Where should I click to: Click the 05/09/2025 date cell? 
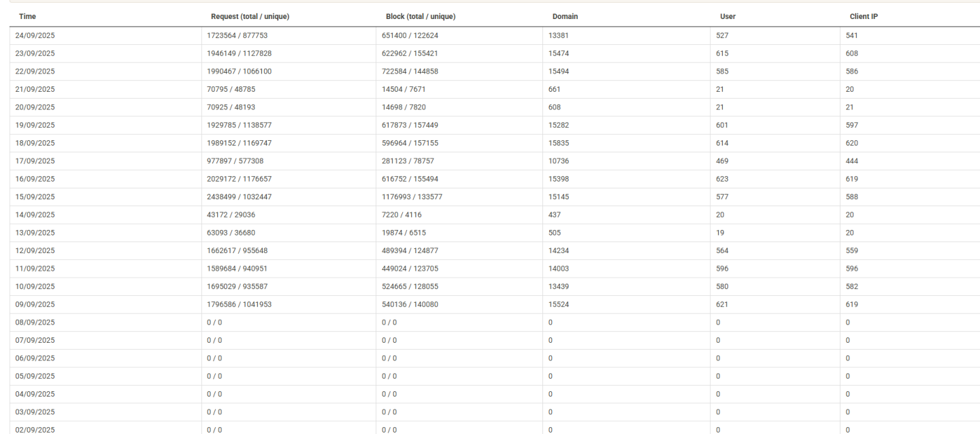click(x=35, y=375)
